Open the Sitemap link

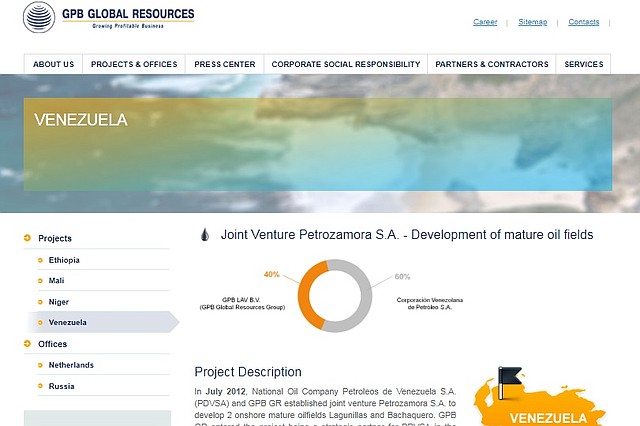click(x=533, y=22)
